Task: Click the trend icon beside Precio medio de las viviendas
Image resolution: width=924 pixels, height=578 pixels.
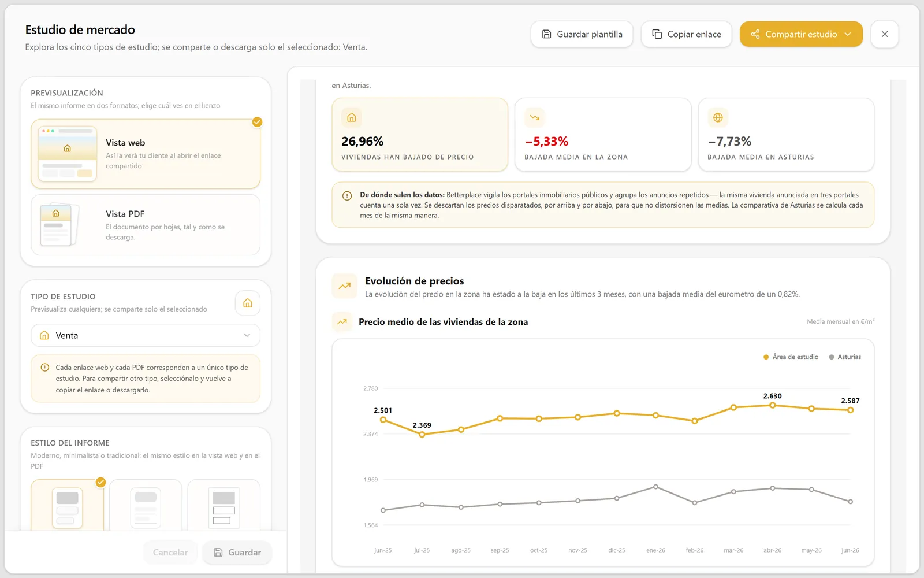Action: pos(342,322)
